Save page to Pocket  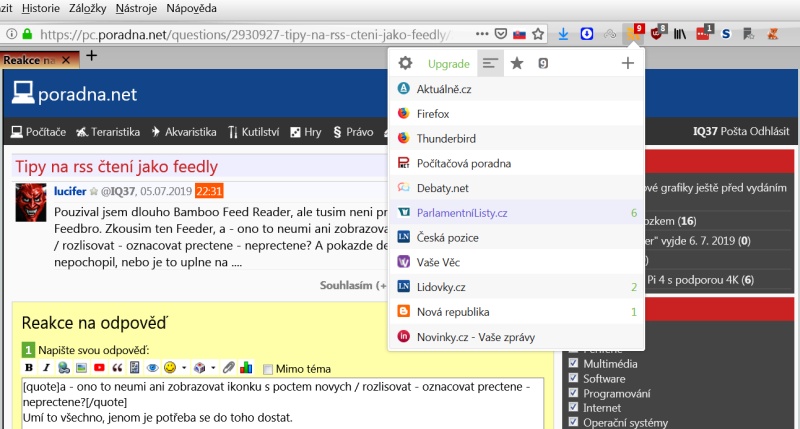pyautogui.click(x=501, y=34)
